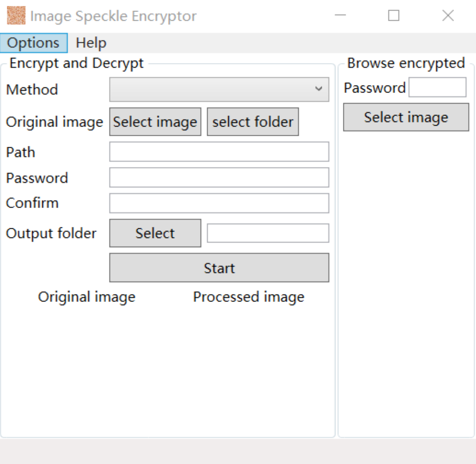The height and width of the screenshot is (464, 476).
Task: Focus the Confirm password field
Action: click(x=219, y=203)
